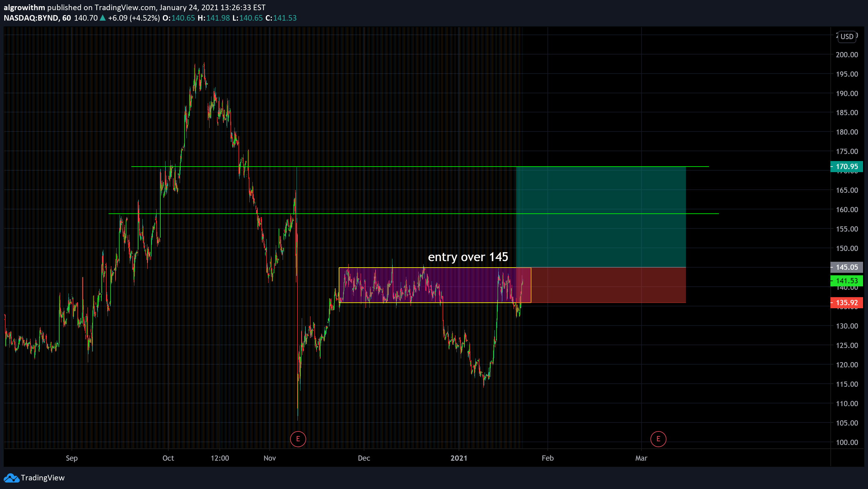
Task: Click the Close value C:141.53
Action: (x=281, y=18)
